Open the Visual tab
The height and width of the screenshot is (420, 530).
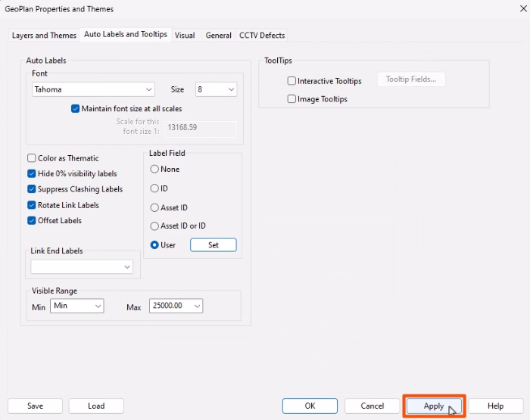click(x=185, y=35)
